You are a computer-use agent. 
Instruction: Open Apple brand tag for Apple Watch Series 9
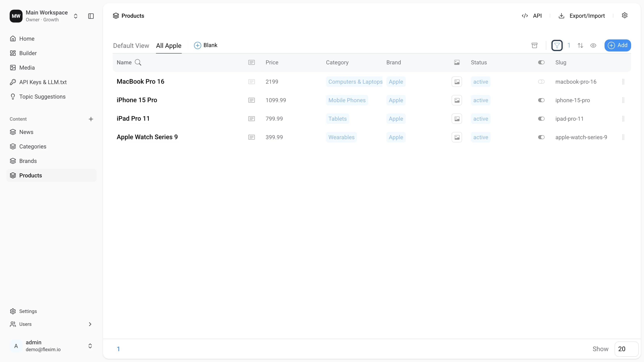[396, 137]
